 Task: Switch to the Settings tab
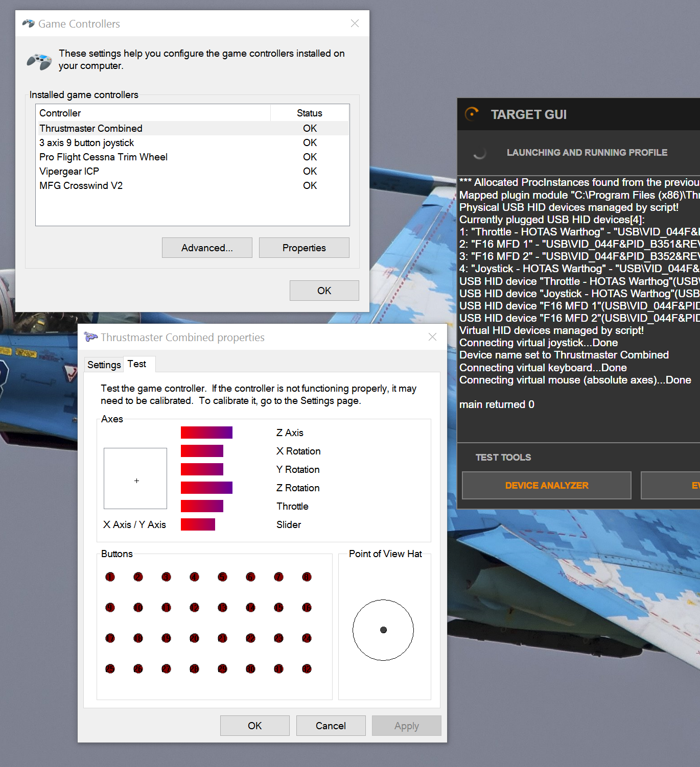click(104, 365)
